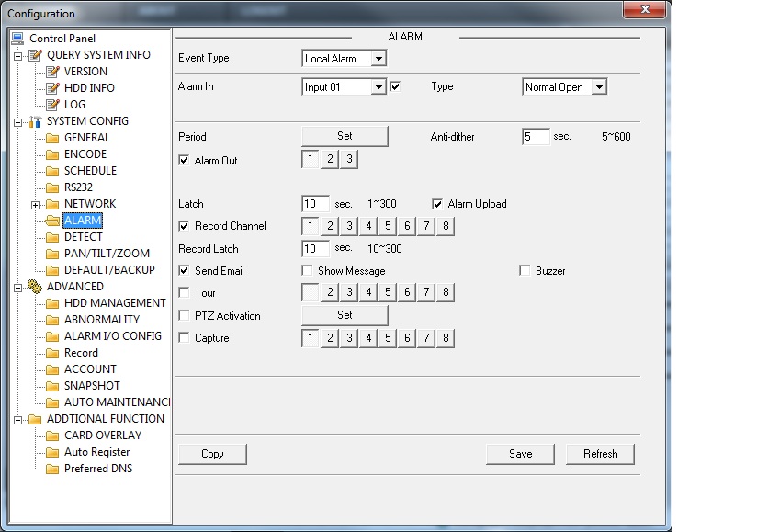Viewport: 757px width, 532px height.
Task: Click the HDD INFO tree icon
Action: pyautogui.click(x=52, y=88)
